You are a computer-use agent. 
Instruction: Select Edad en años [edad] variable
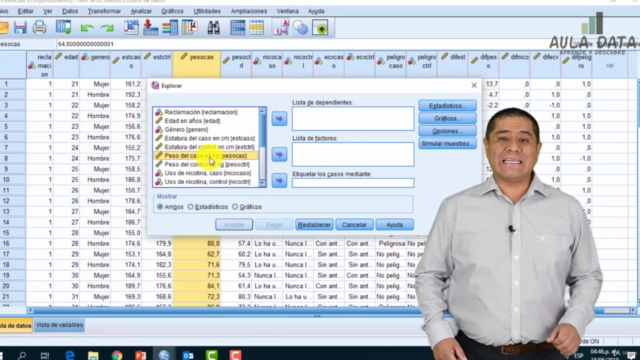[192, 121]
